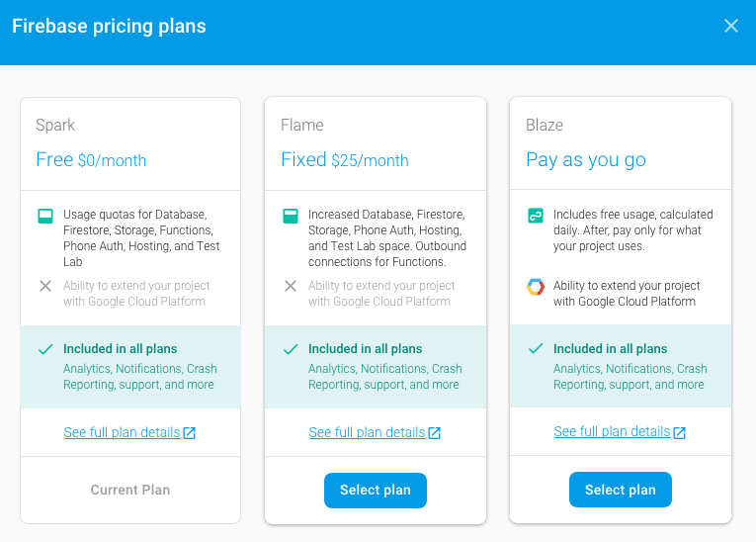Click the Pay as you go heading
The height and width of the screenshot is (542, 756).
pos(586,160)
